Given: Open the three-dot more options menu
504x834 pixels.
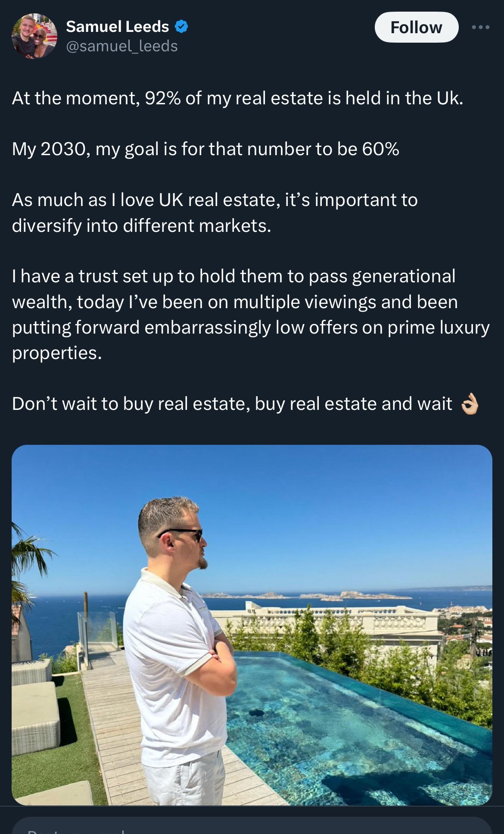Looking at the screenshot, I should coord(480,27).
